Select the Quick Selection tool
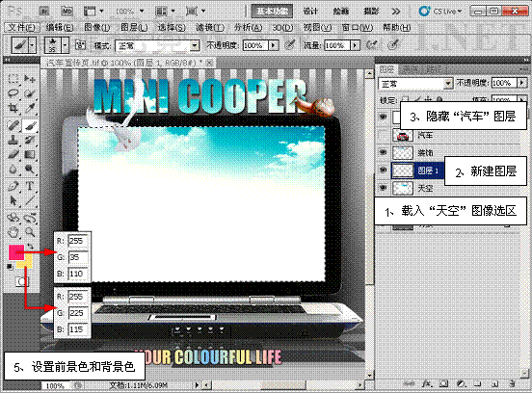This screenshot has height=393, width=532. 30,93
